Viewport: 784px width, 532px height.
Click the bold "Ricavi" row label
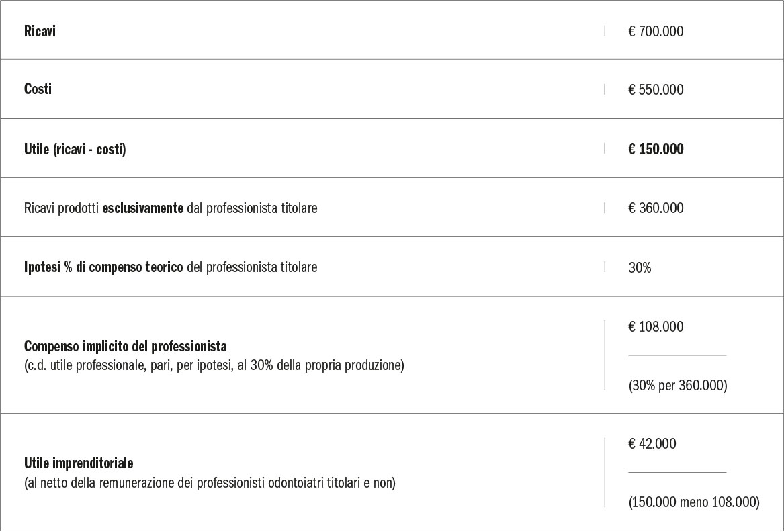click(40, 31)
